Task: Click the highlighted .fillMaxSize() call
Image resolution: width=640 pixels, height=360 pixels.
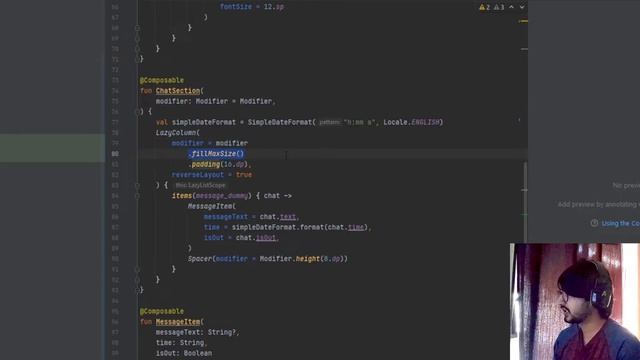Action: pyautogui.click(x=216, y=153)
